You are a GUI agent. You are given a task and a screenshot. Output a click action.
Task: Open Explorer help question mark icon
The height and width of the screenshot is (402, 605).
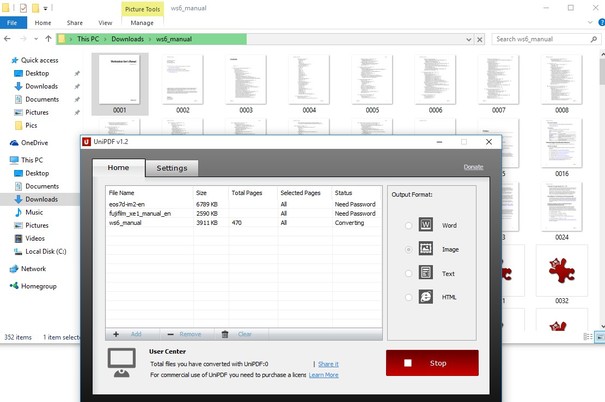601,23
